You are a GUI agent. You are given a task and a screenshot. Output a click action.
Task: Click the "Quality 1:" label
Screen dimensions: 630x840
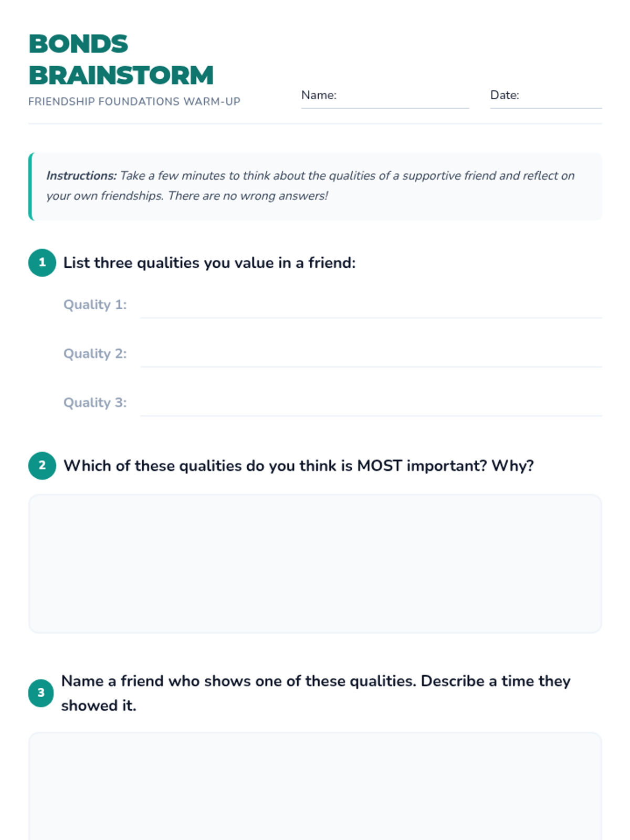pyautogui.click(x=95, y=304)
